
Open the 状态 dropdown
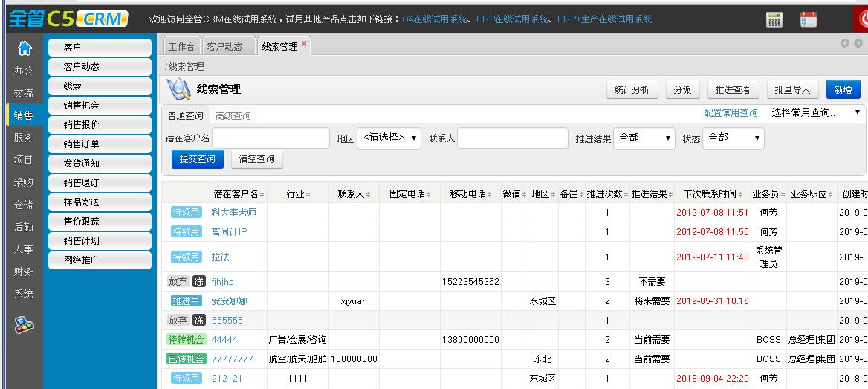pos(733,138)
